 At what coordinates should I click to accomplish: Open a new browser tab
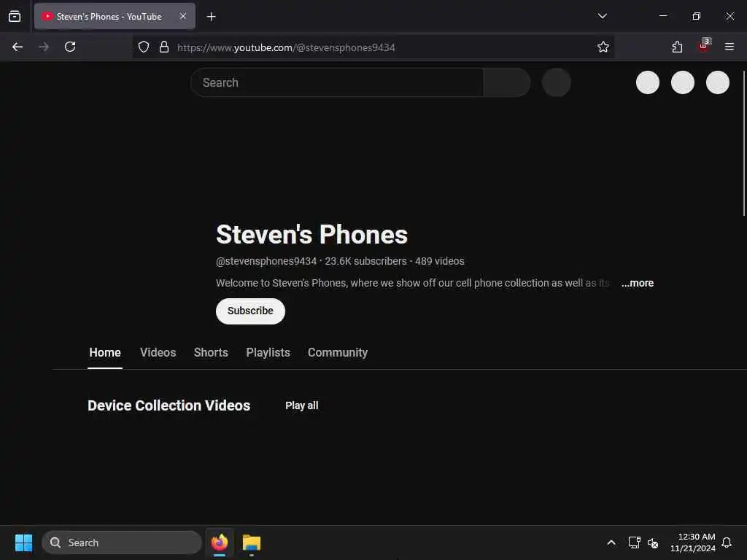coord(211,17)
